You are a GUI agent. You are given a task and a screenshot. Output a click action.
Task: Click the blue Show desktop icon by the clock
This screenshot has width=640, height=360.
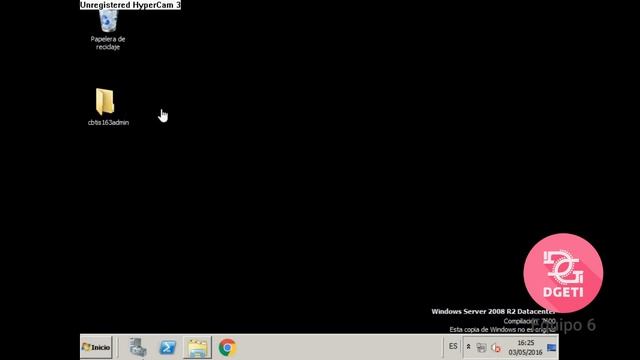pos(551,348)
